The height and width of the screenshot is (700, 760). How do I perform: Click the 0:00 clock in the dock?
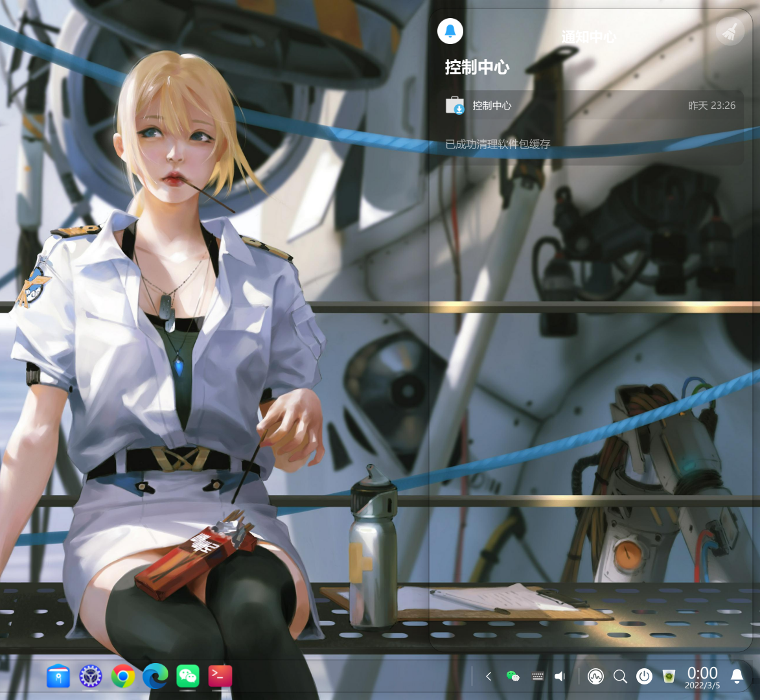coord(702,673)
